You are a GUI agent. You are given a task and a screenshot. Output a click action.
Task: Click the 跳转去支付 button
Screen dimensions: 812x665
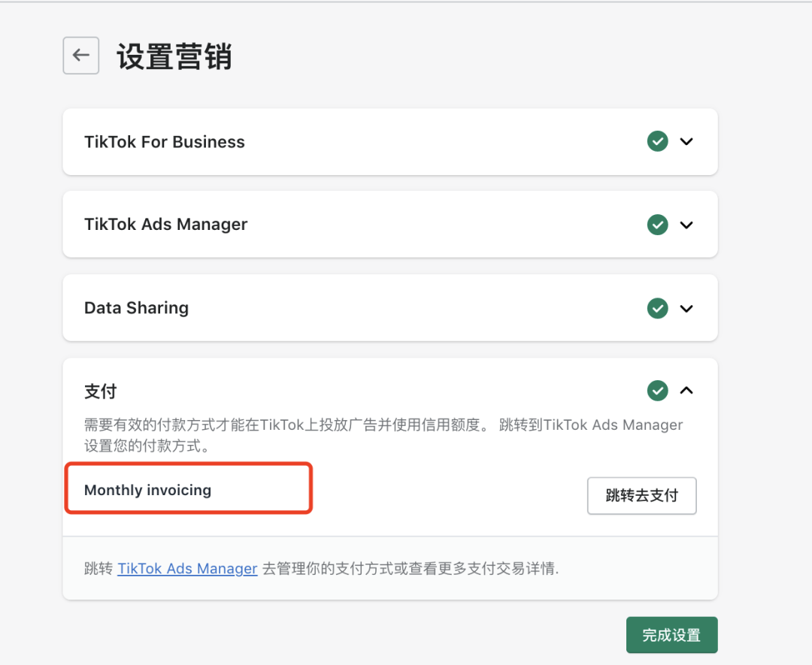(x=641, y=496)
